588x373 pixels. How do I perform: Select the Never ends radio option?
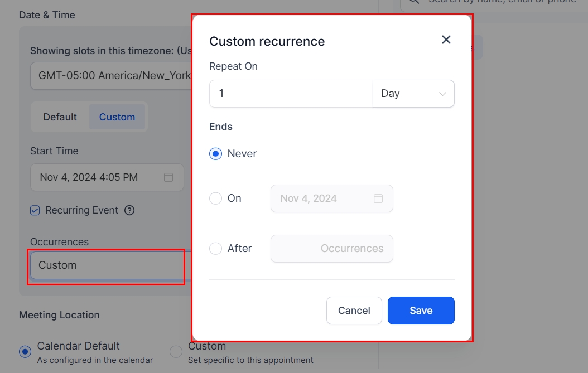216,154
